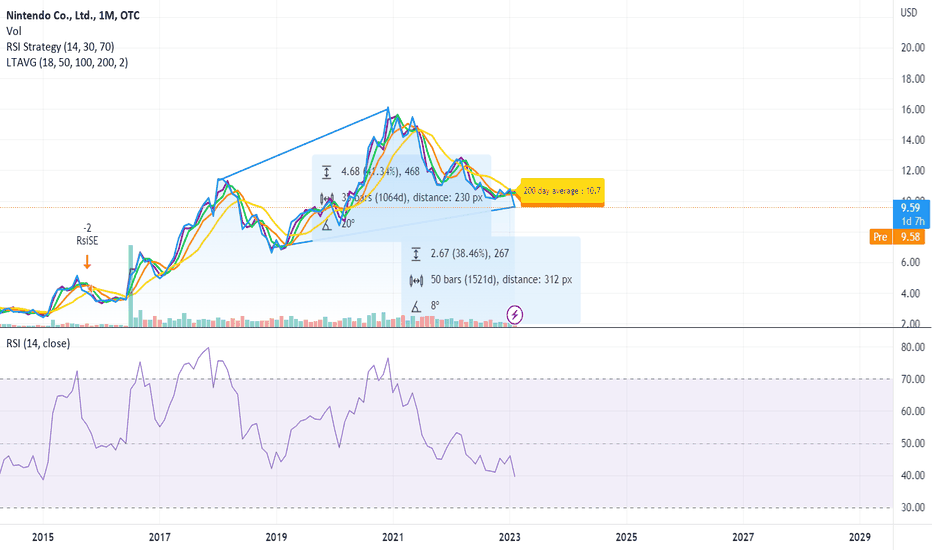The width and height of the screenshot is (932, 550).
Task: Click the angle icon beside 8°
Action: click(x=416, y=306)
